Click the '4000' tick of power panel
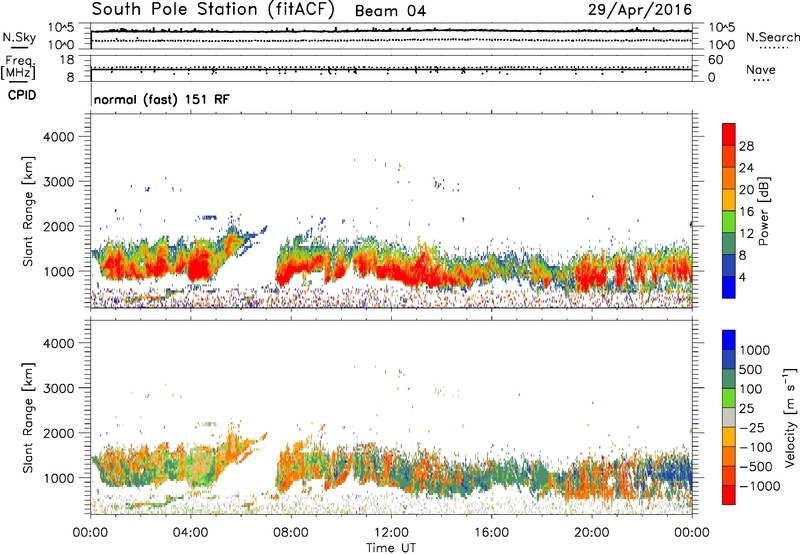 point(58,137)
